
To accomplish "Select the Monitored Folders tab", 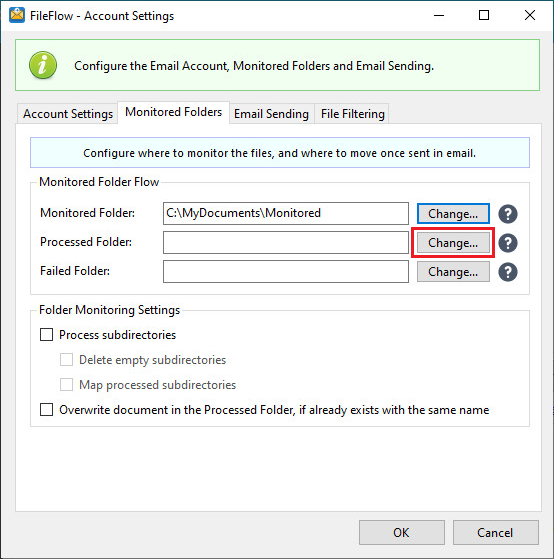I will [x=174, y=112].
